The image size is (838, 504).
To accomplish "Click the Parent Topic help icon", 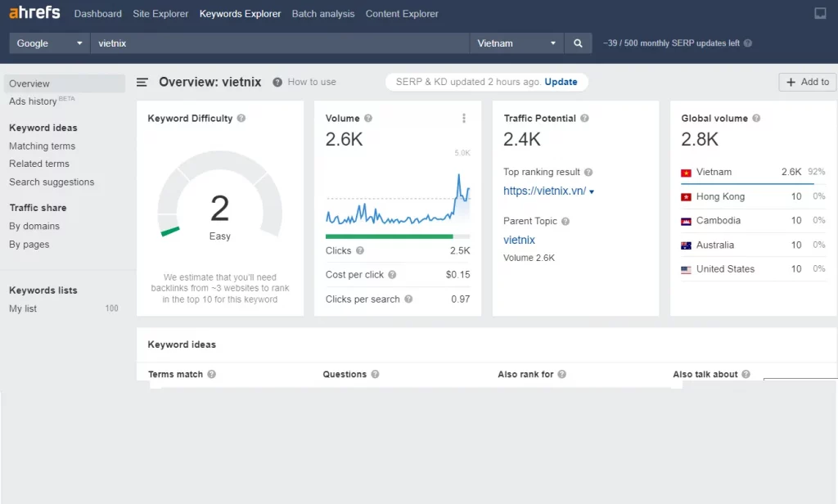I will 565,221.
